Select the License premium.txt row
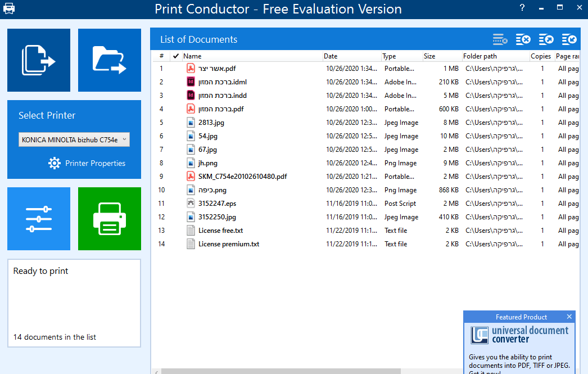The width and height of the screenshot is (588, 374). 229,244
